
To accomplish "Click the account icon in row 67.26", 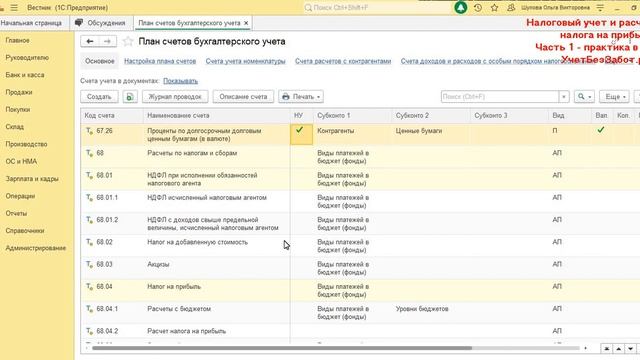I will (89, 131).
